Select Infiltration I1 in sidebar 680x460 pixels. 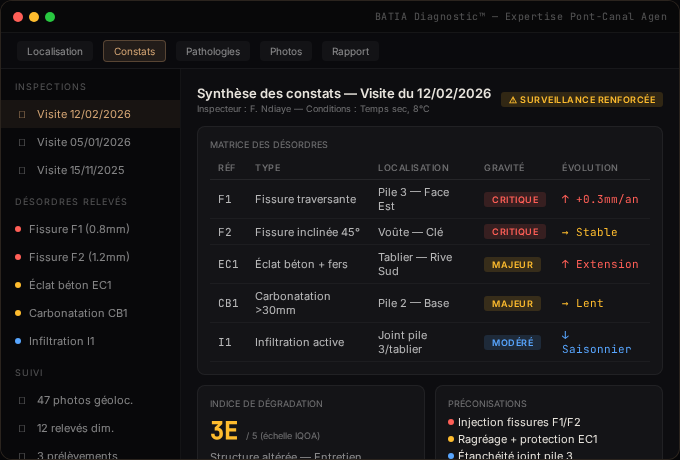tap(90, 341)
